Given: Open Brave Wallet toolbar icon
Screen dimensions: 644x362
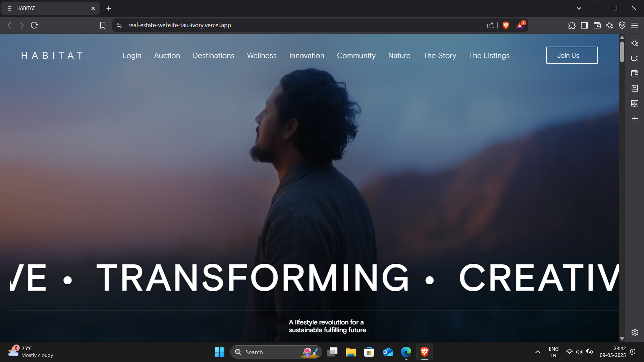Looking at the screenshot, I should point(597,25).
